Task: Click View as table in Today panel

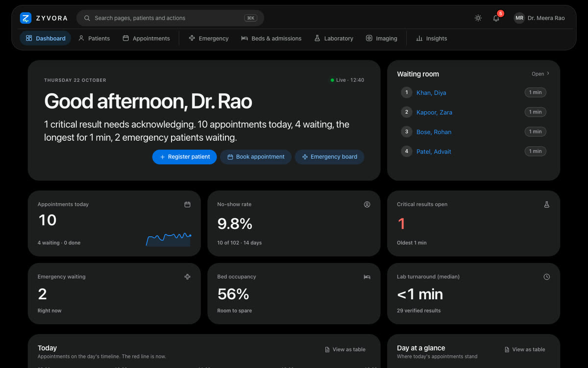Action: point(345,349)
